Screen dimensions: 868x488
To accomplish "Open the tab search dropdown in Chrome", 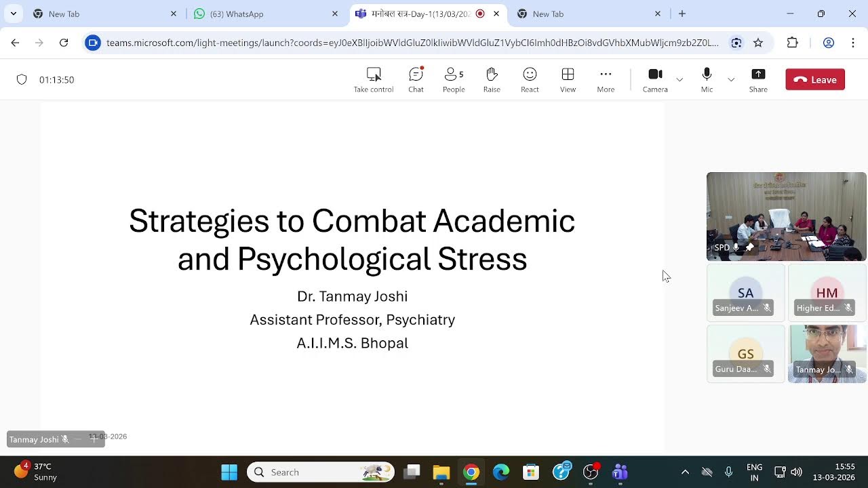I will coord(13,14).
